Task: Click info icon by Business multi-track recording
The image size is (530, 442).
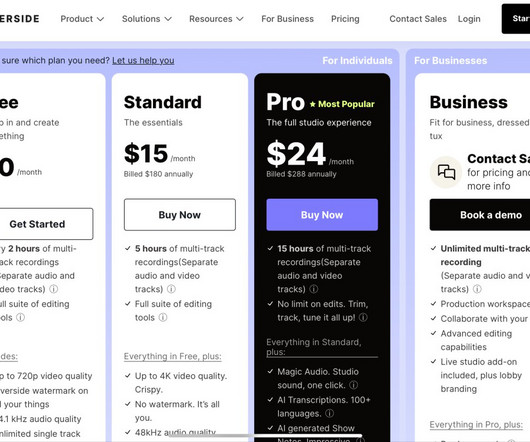Action: point(477,289)
